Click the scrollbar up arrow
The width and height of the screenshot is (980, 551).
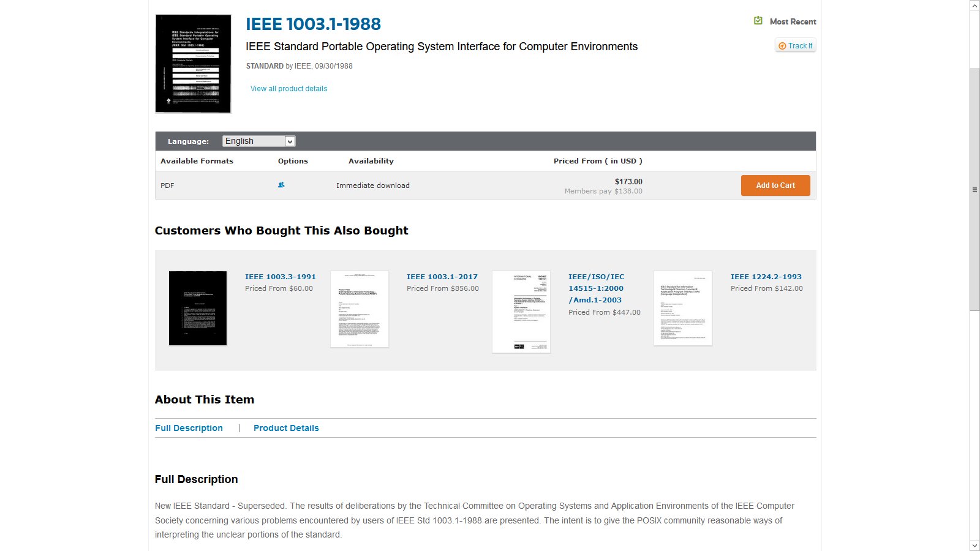click(974, 5)
